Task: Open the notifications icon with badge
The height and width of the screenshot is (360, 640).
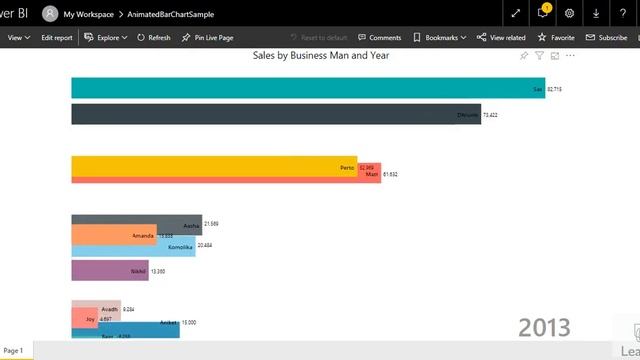Action: coord(543,13)
